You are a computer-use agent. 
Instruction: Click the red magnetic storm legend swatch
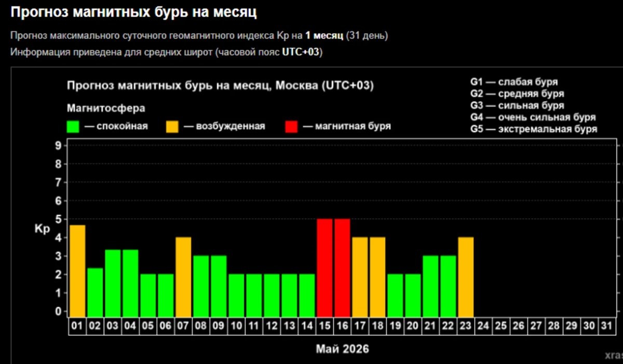[x=291, y=126]
